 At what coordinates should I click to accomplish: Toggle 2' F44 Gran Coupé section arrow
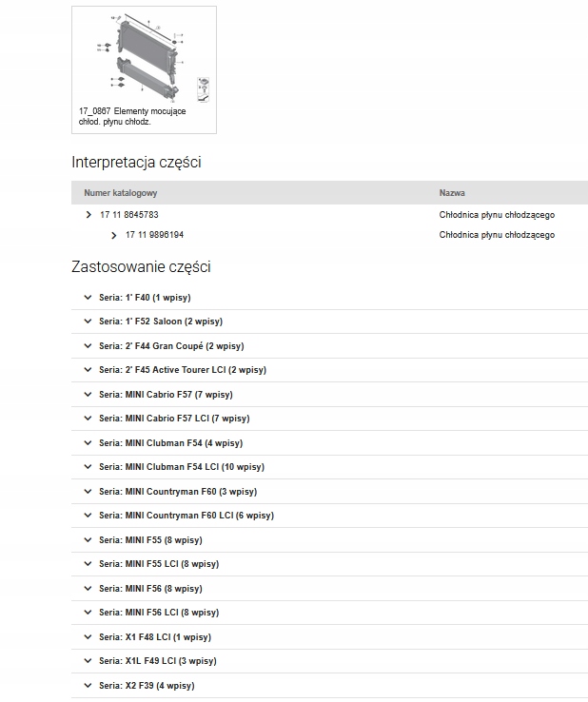(x=88, y=346)
